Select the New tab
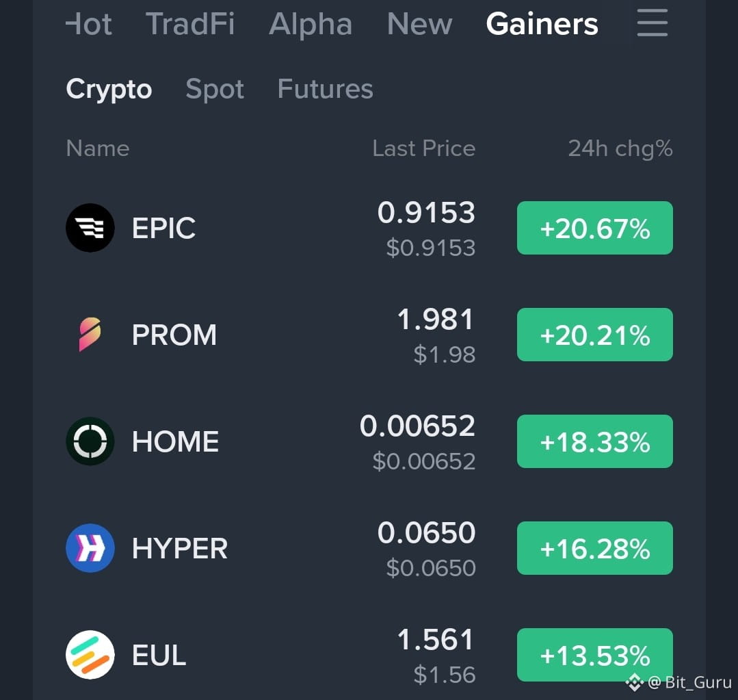Viewport: 738px width, 700px height. 419,23
